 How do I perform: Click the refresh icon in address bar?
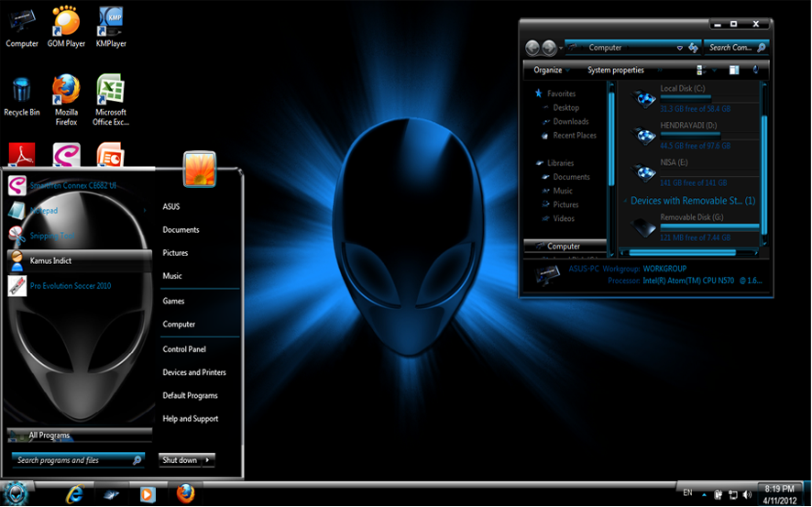[x=694, y=48]
